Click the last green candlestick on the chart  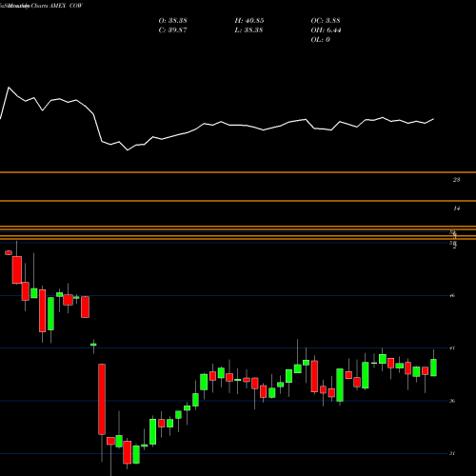433,367
